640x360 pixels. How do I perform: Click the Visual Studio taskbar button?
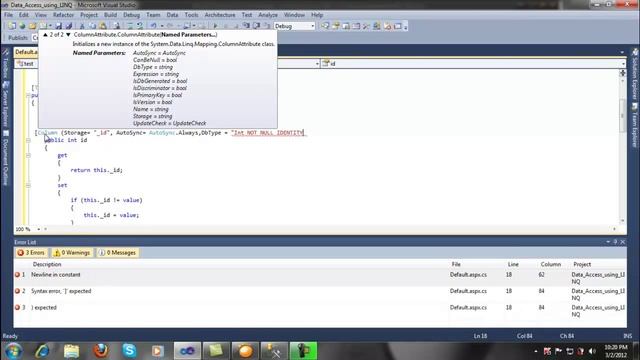tap(187, 351)
